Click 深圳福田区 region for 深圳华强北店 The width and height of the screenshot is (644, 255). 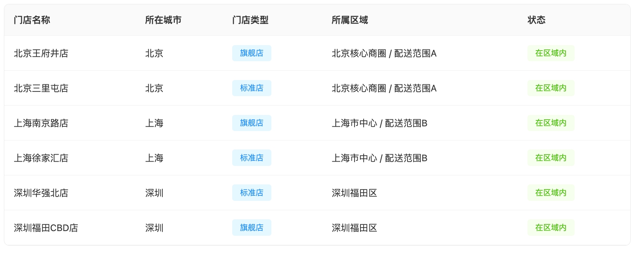pyautogui.click(x=354, y=193)
